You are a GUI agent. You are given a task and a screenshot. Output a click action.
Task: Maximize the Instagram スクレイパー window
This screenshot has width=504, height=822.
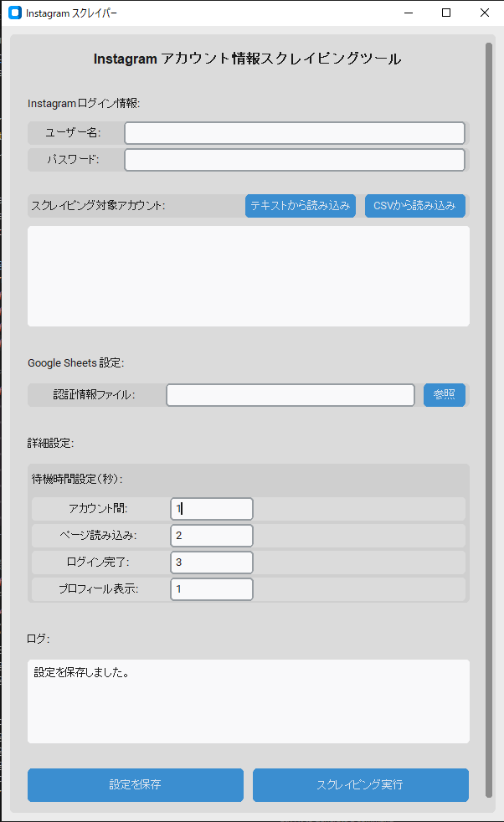click(x=446, y=13)
